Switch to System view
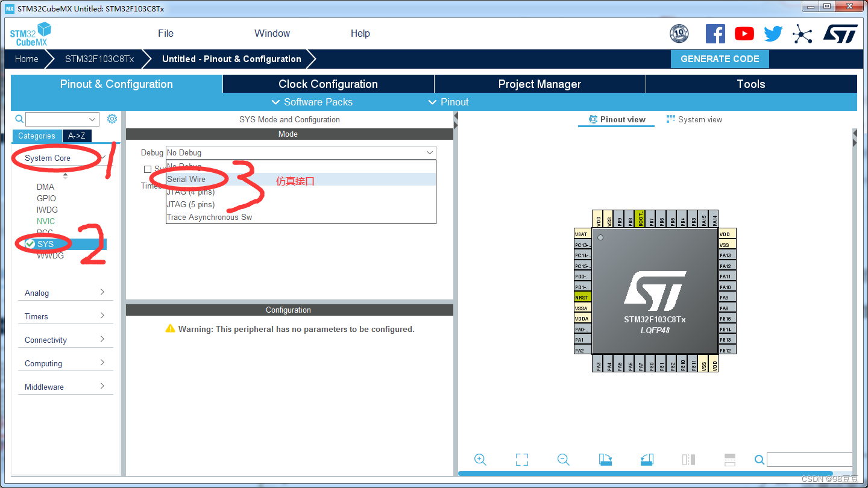The width and height of the screenshot is (868, 488). click(694, 119)
